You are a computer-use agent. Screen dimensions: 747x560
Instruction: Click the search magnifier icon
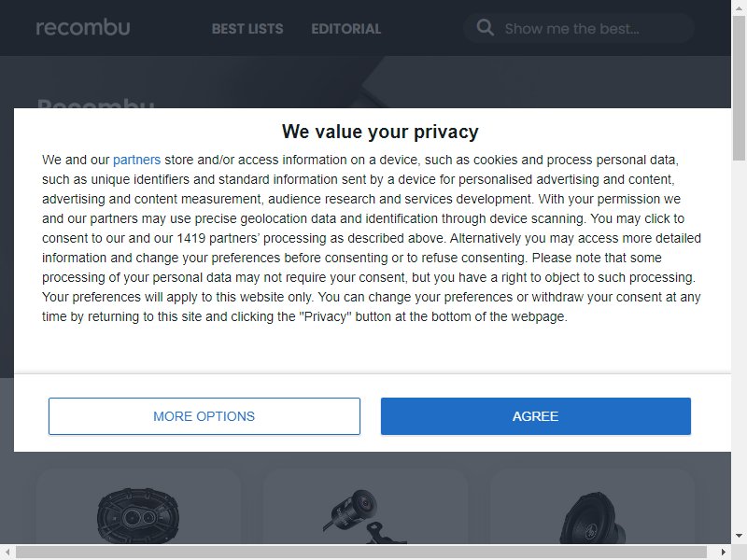[x=485, y=28]
